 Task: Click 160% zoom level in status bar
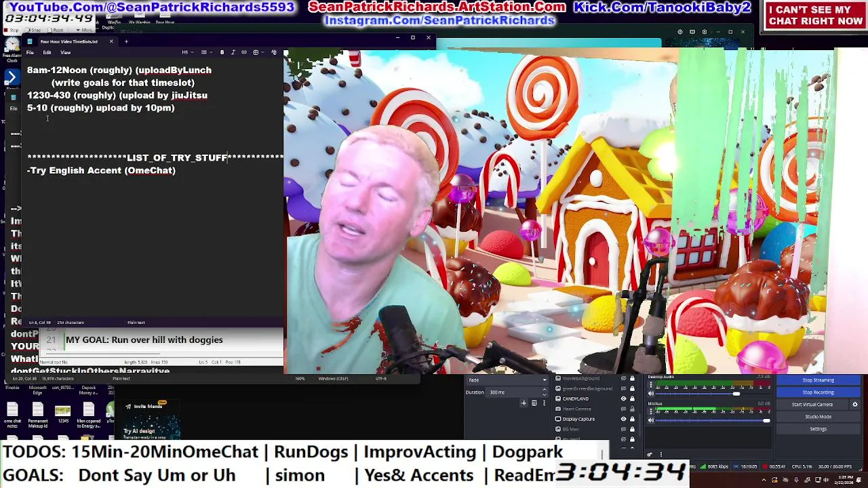300,378
